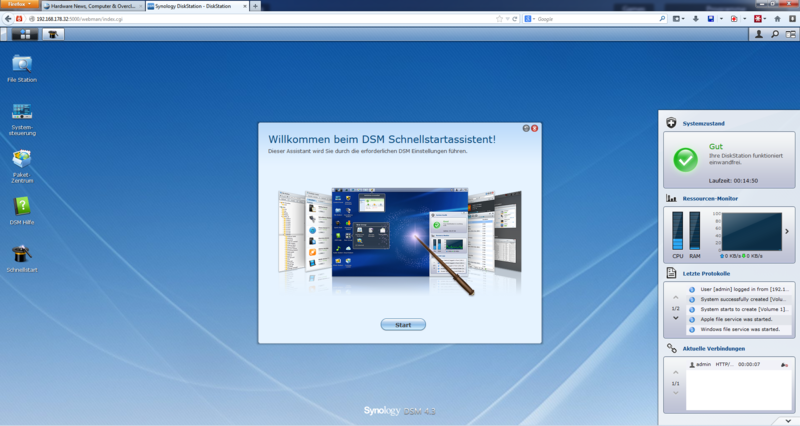The image size is (800, 426).
Task: Close the Synology DiskStation tab
Action: point(244,6)
